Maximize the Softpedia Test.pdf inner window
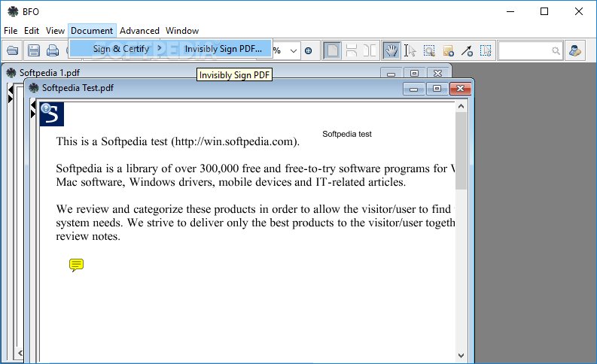Viewport: 597px width, 364px height. (x=437, y=89)
